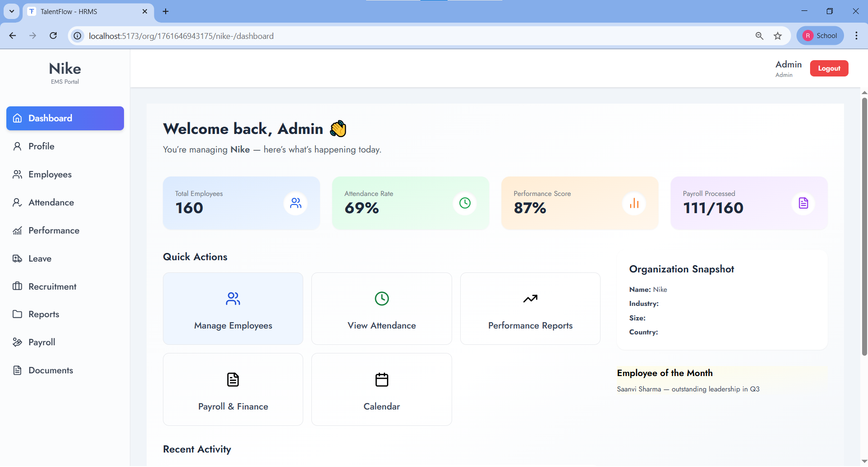The height and width of the screenshot is (467, 868).
Task: View site information icon in address bar
Action: click(x=78, y=36)
